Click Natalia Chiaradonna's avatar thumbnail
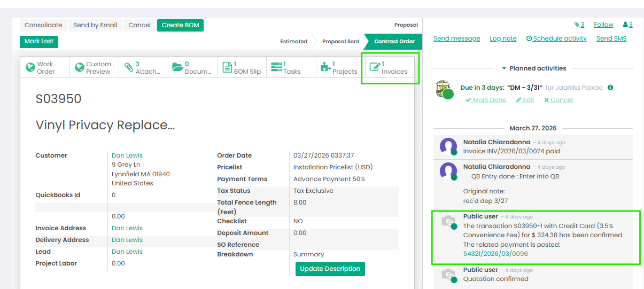 click(448, 146)
